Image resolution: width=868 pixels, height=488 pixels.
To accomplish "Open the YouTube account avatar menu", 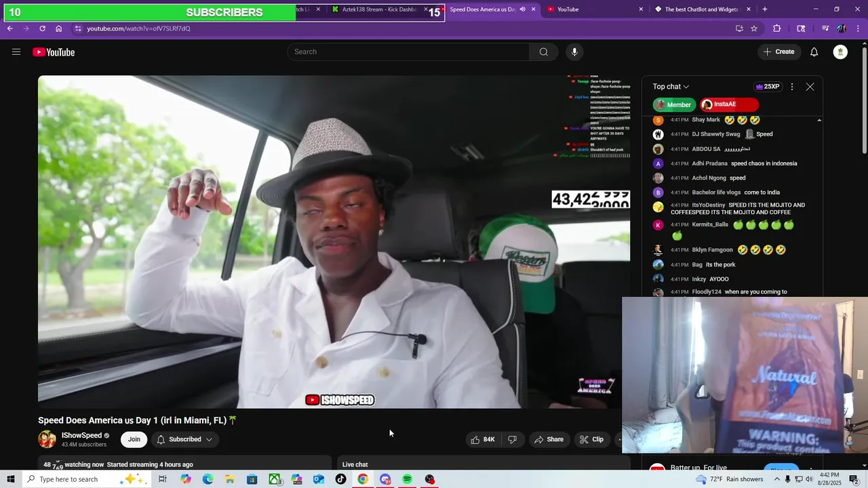I will (x=840, y=52).
